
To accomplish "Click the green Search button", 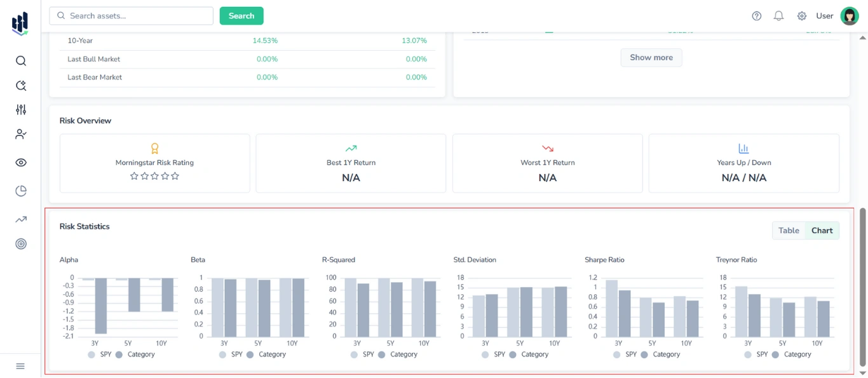I will pos(241,15).
